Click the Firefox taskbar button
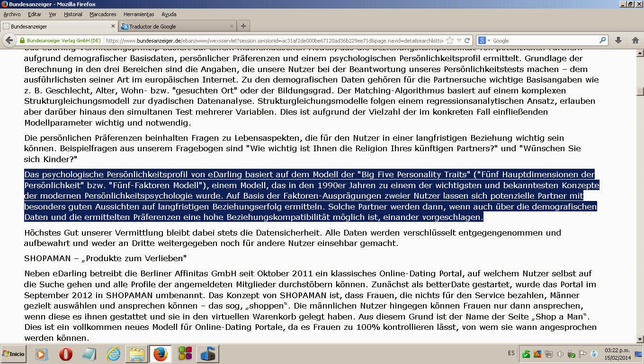 161,354
